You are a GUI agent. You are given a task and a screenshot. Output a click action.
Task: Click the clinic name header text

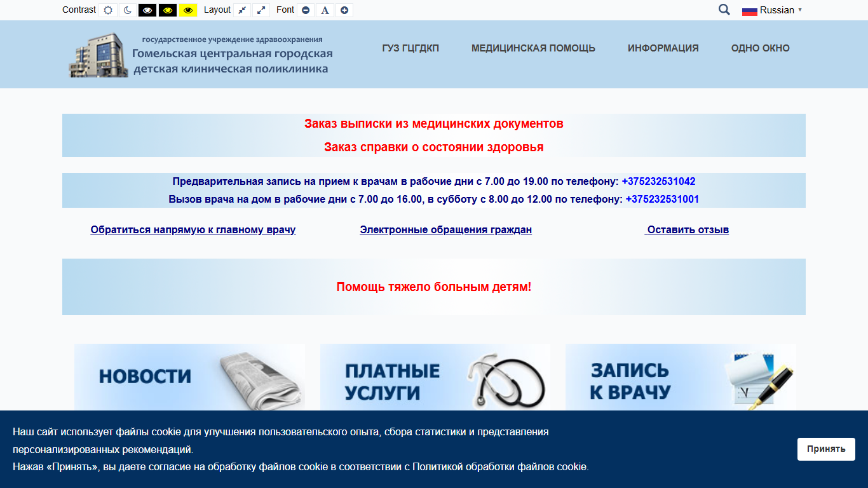point(232,55)
